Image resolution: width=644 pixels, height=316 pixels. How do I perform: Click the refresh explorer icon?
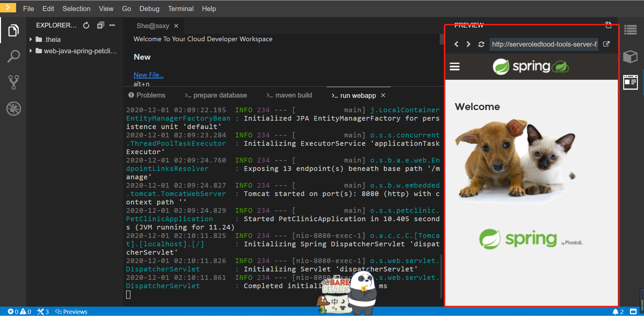(86, 25)
